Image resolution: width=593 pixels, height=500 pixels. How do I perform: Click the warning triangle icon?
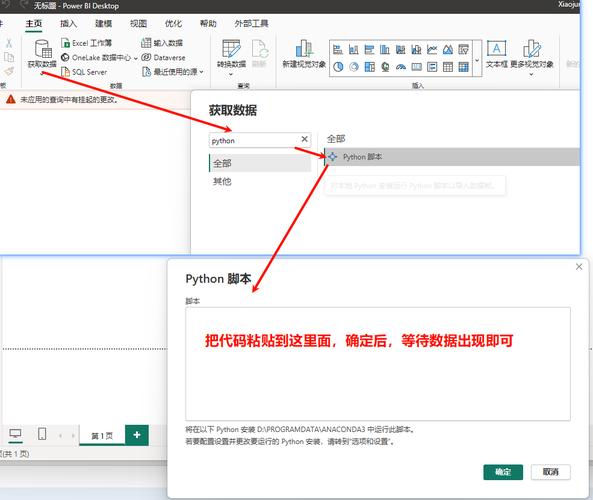[11, 99]
